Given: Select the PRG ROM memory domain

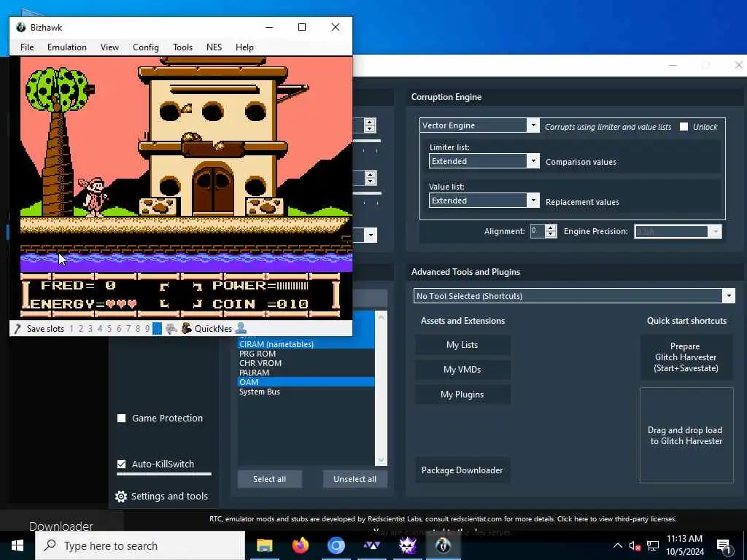Looking at the screenshot, I should 306,354.
